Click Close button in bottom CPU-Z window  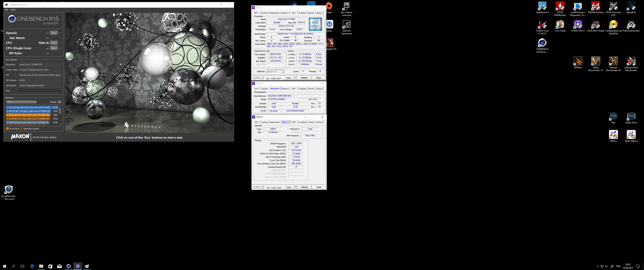319,187
